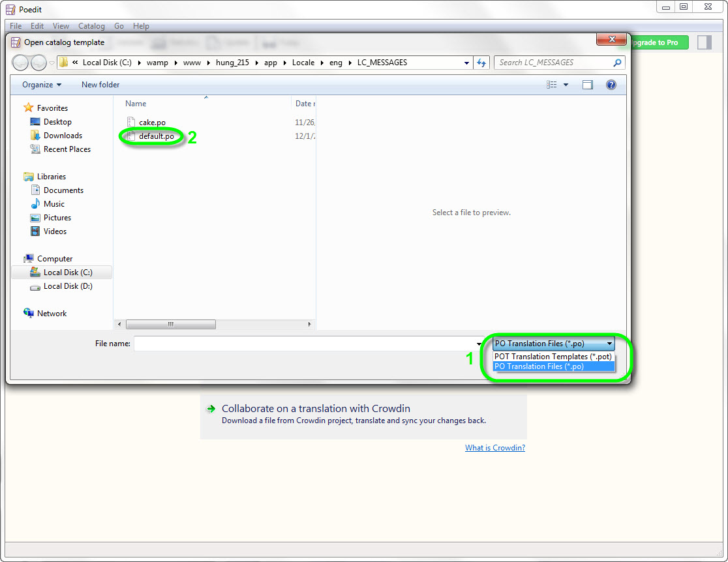Open recent locations dropdown arrow

click(x=52, y=63)
